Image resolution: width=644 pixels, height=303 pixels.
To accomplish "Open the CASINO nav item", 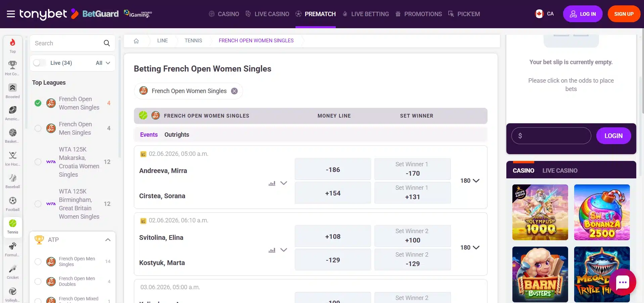I will pos(224,14).
